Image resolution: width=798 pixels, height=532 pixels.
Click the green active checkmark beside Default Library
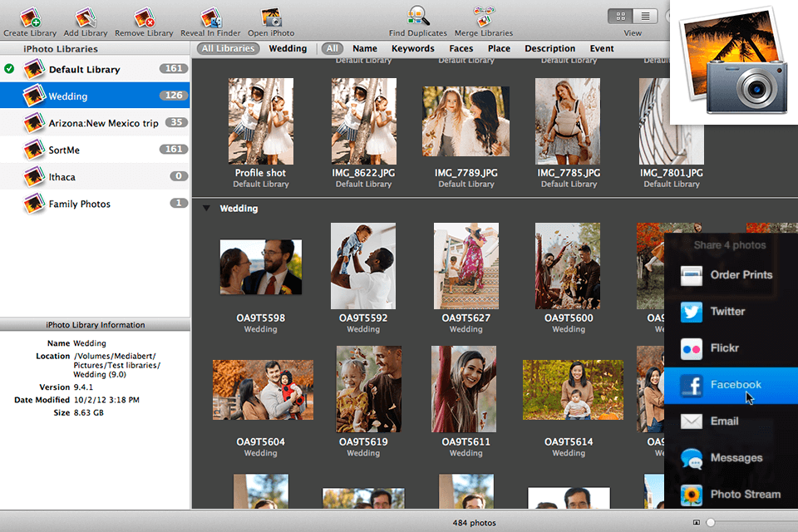point(9,68)
